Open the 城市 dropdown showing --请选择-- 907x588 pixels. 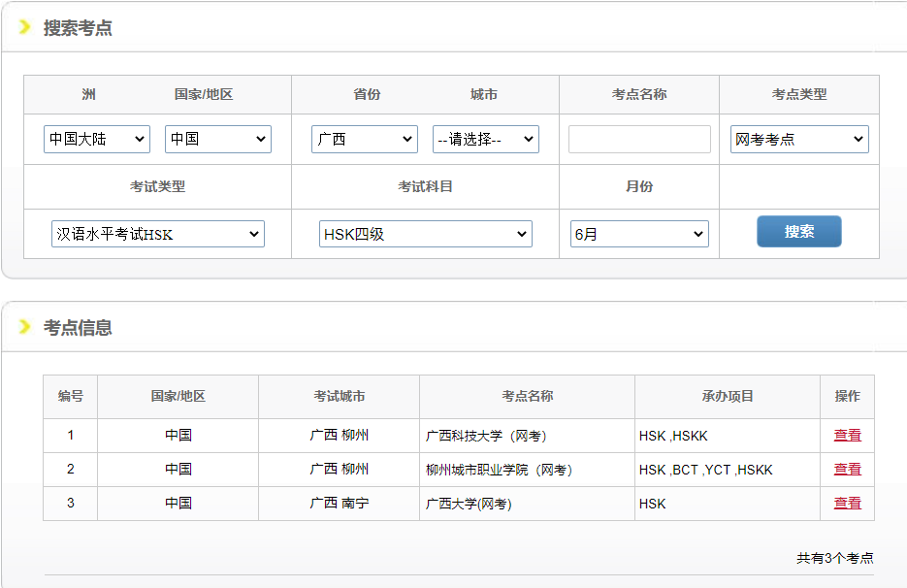(485, 139)
